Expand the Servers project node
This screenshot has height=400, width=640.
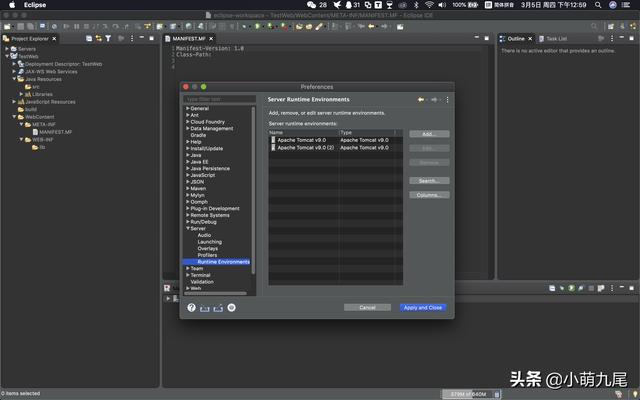click(x=7, y=49)
